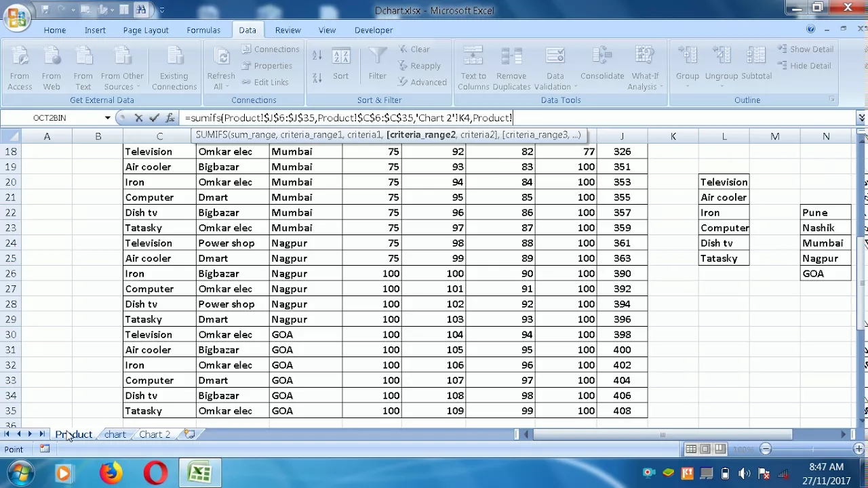Open the Windows Start button
The width and height of the screenshot is (868, 488).
point(20,472)
